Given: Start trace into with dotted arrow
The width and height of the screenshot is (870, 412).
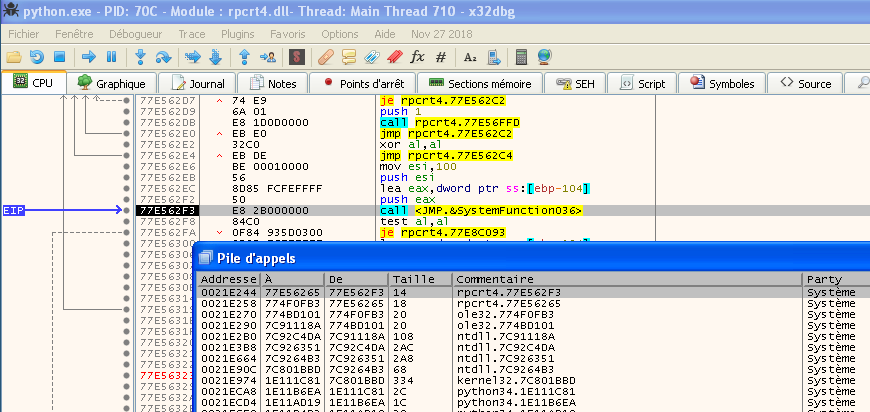Looking at the screenshot, I should click(193, 57).
